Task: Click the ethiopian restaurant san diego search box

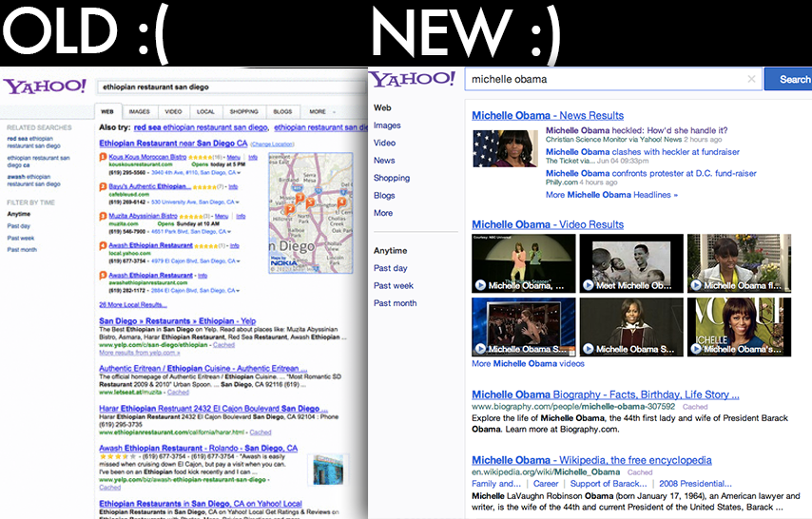Action: click(232, 87)
